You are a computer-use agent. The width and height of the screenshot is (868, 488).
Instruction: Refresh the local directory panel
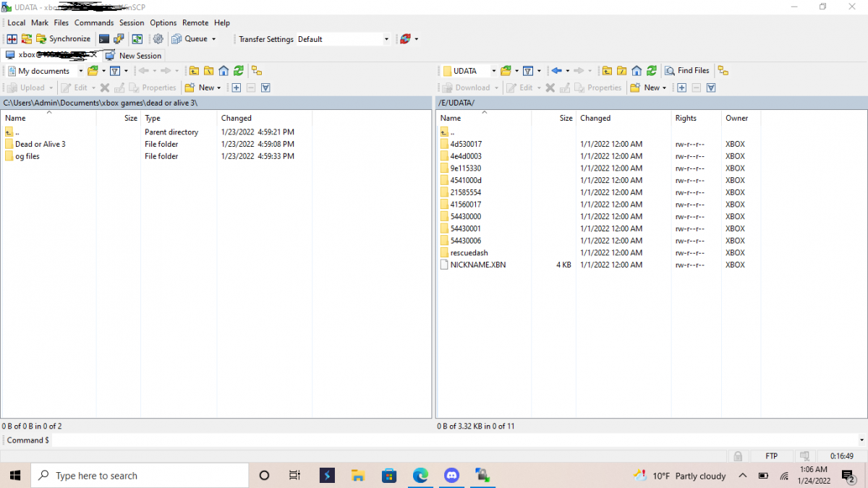pyautogui.click(x=239, y=71)
